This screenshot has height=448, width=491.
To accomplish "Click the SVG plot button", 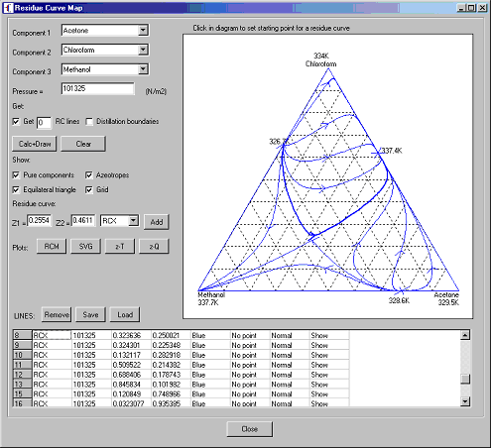I will tap(85, 247).
